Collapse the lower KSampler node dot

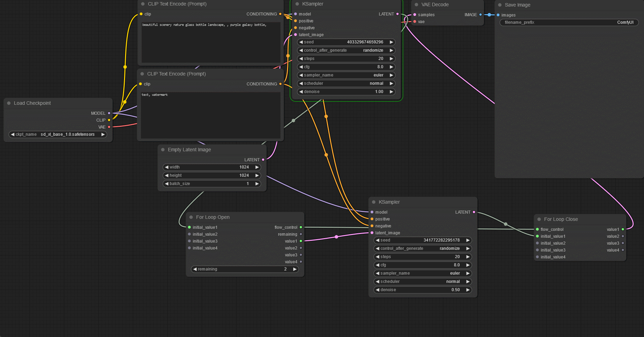(x=374, y=202)
